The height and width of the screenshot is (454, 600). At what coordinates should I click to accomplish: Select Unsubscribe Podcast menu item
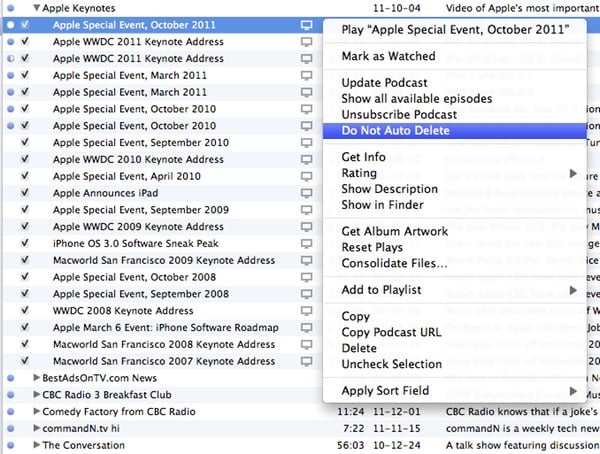point(455,115)
